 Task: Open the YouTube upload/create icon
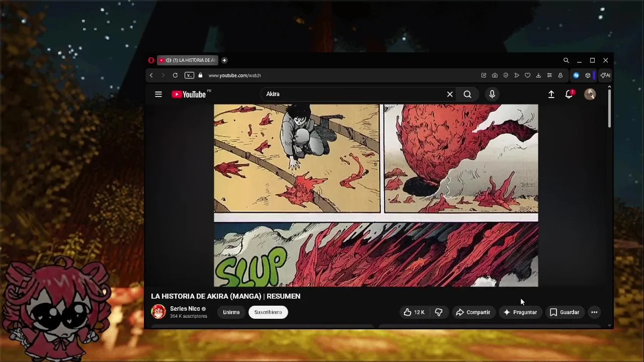(551, 94)
